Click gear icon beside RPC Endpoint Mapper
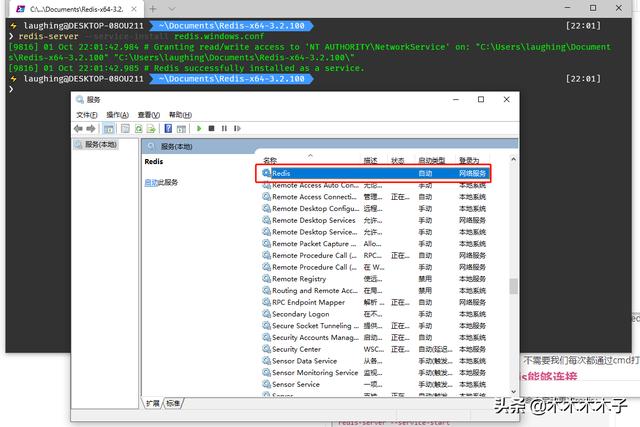The image size is (640, 427). pos(267,302)
